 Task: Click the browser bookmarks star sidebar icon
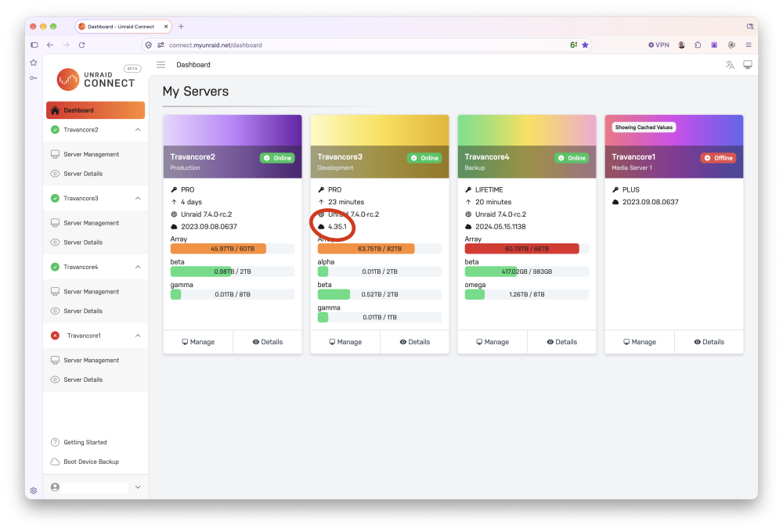pyautogui.click(x=34, y=63)
